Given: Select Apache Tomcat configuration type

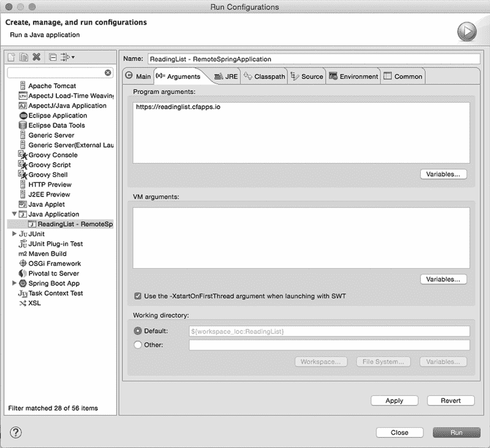Looking at the screenshot, I should click(52, 86).
